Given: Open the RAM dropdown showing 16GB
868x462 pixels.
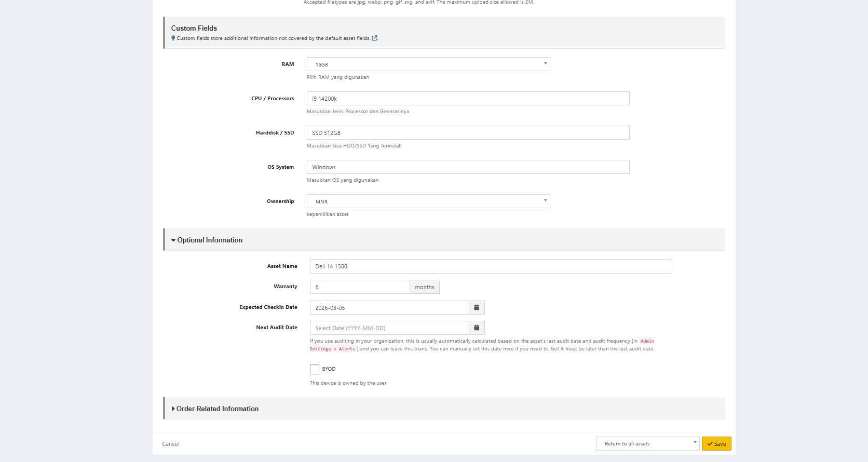Looking at the screenshot, I should click(428, 64).
